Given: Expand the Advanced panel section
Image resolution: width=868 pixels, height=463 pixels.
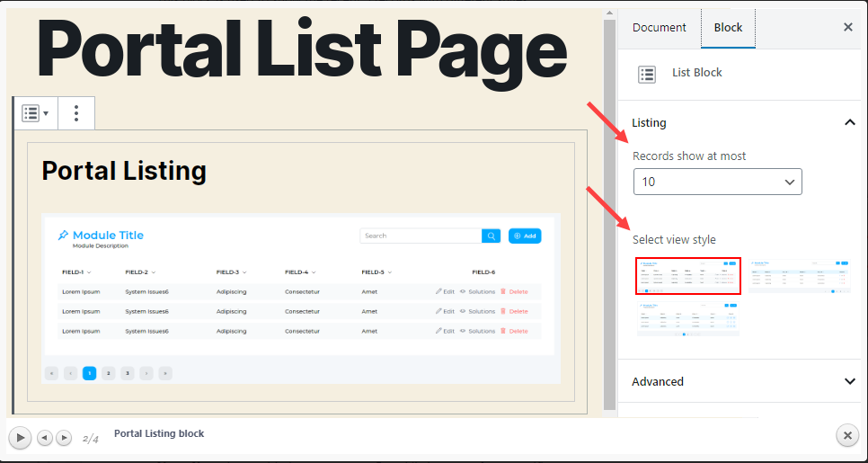Looking at the screenshot, I should (x=849, y=381).
